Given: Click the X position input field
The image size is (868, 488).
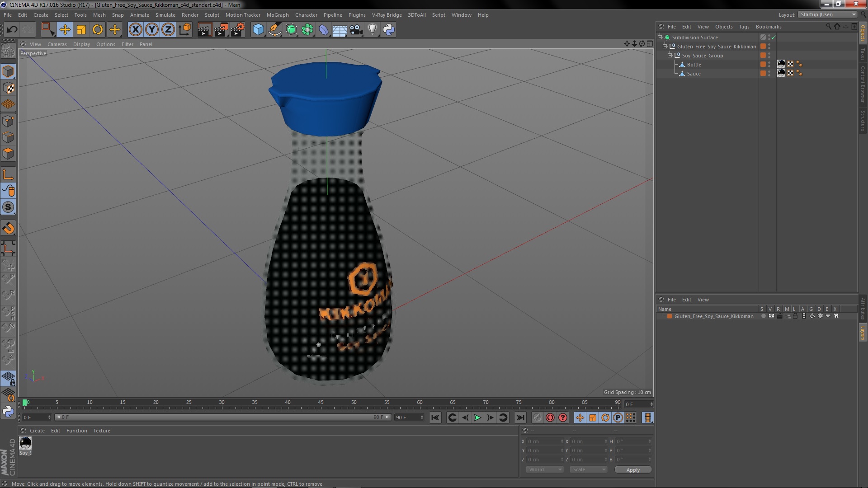Looking at the screenshot, I should 545,441.
